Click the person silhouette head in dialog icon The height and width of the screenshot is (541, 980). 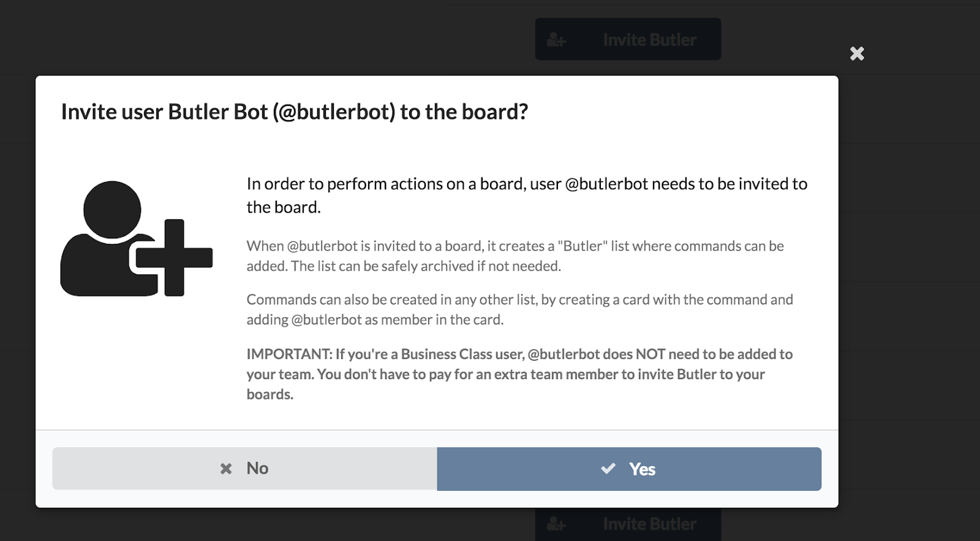pos(112,210)
